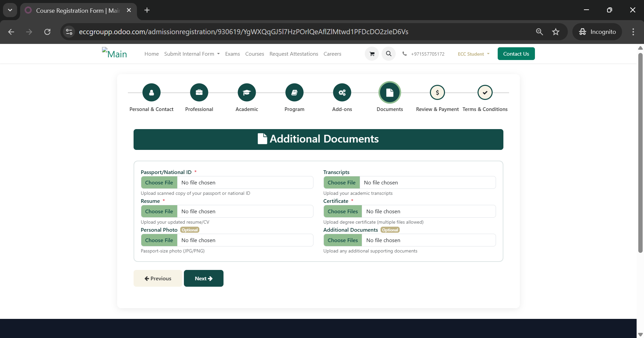Open the Program step book icon
Image resolution: width=644 pixels, height=338 pixels.
294,93
